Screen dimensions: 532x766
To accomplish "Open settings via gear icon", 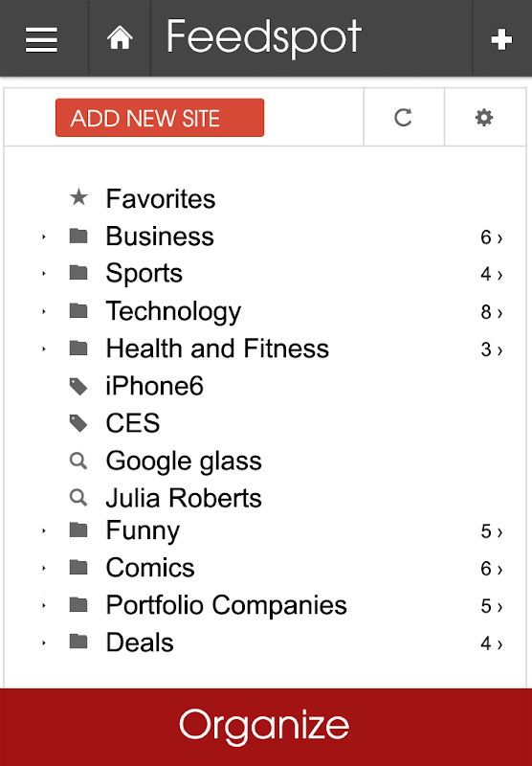I will [484, 117].
